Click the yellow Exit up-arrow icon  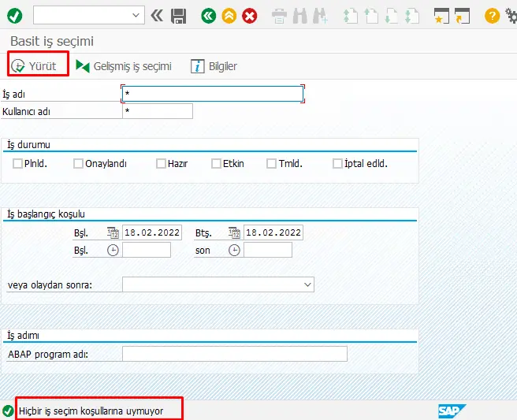229,15
